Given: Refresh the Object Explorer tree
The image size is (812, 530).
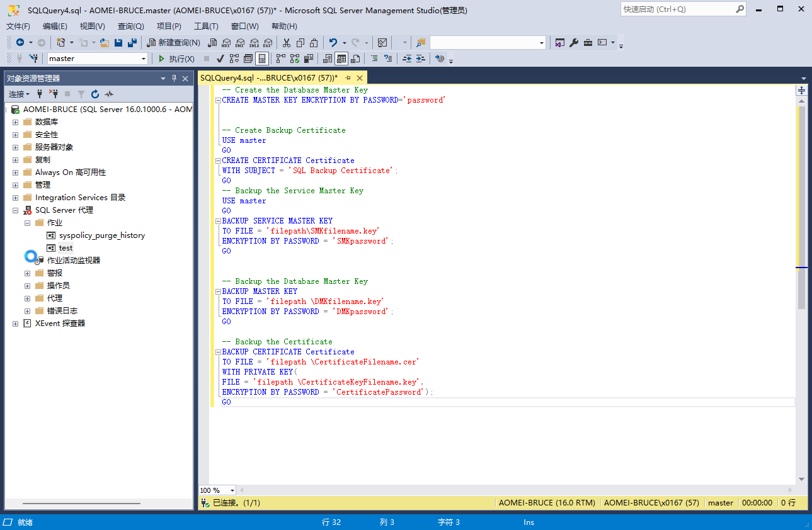Looking at the screenshot, I should 95,94.
